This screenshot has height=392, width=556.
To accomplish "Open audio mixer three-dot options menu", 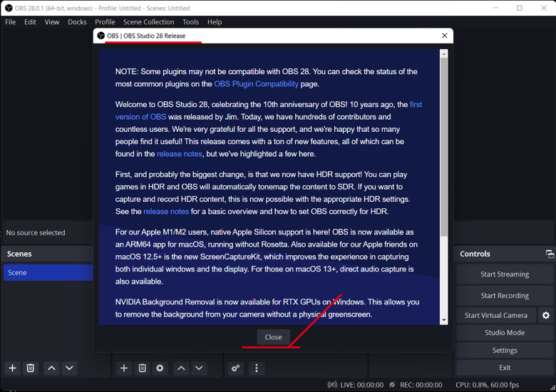I will click(x=257, y=368).
